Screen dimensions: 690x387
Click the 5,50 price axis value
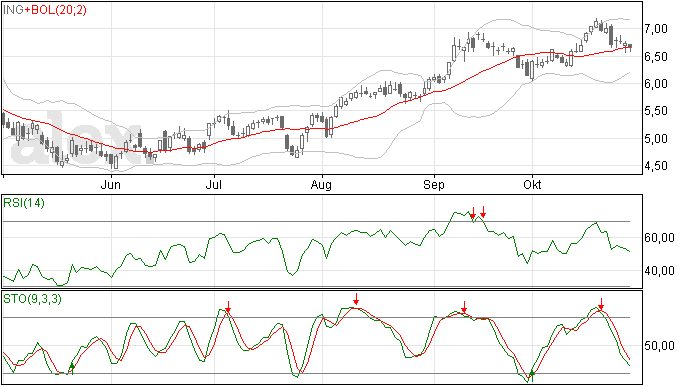pos(656,111)
